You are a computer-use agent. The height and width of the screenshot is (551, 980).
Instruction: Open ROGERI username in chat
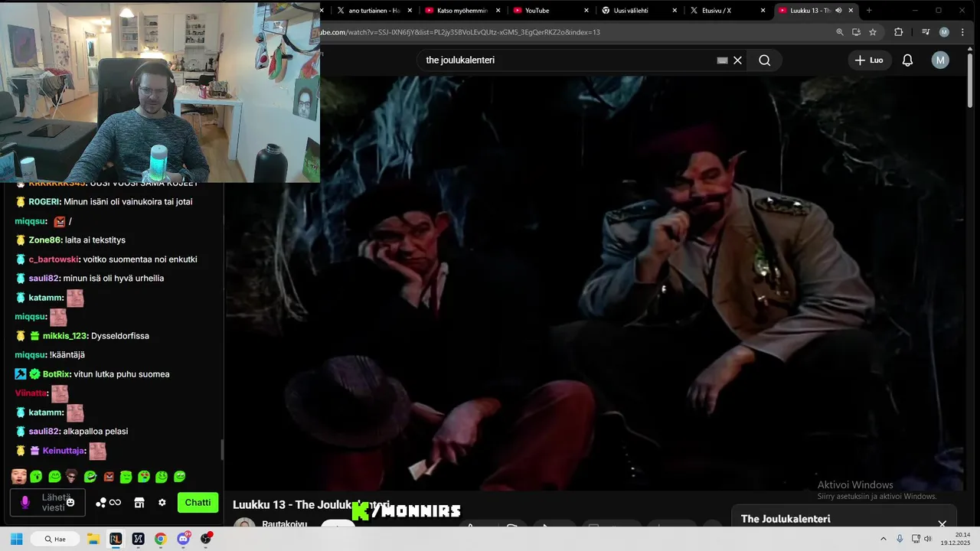tap(44, 202)
